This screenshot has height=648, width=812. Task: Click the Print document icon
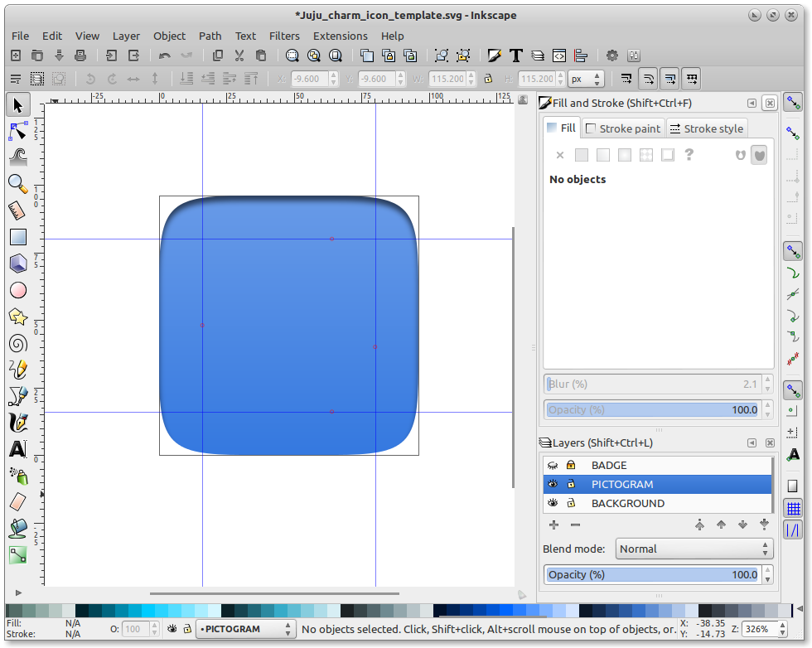(x=80, y=56)
